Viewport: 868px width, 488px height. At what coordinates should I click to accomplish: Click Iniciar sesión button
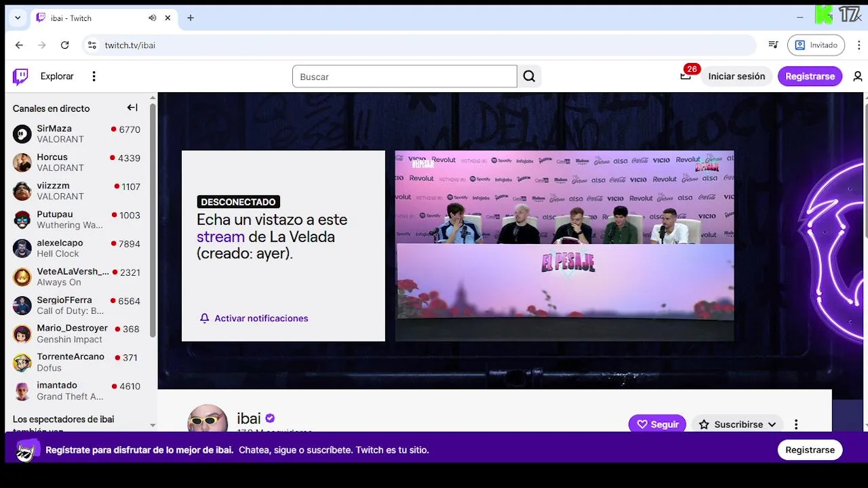(x=736, y=77)
